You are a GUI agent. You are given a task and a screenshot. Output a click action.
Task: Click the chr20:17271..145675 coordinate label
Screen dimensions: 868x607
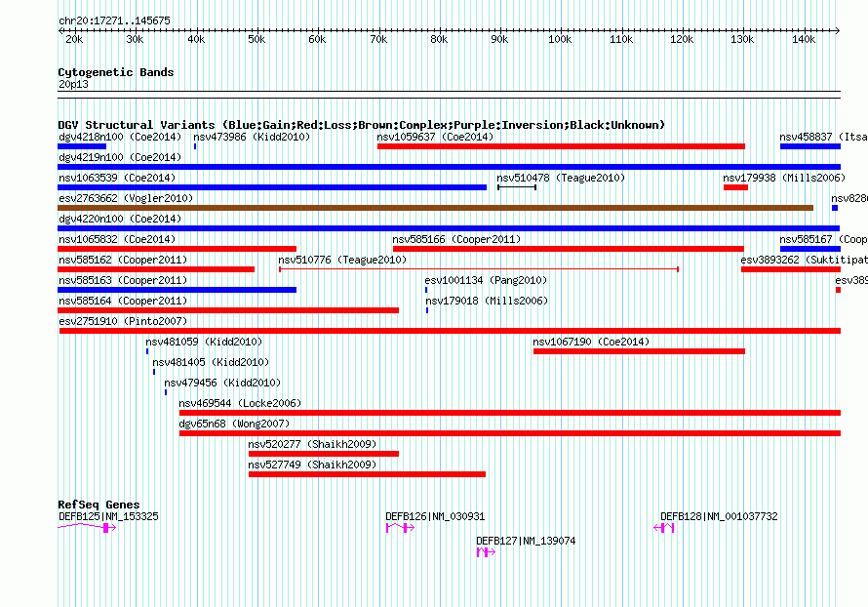[x=114, y=21]
